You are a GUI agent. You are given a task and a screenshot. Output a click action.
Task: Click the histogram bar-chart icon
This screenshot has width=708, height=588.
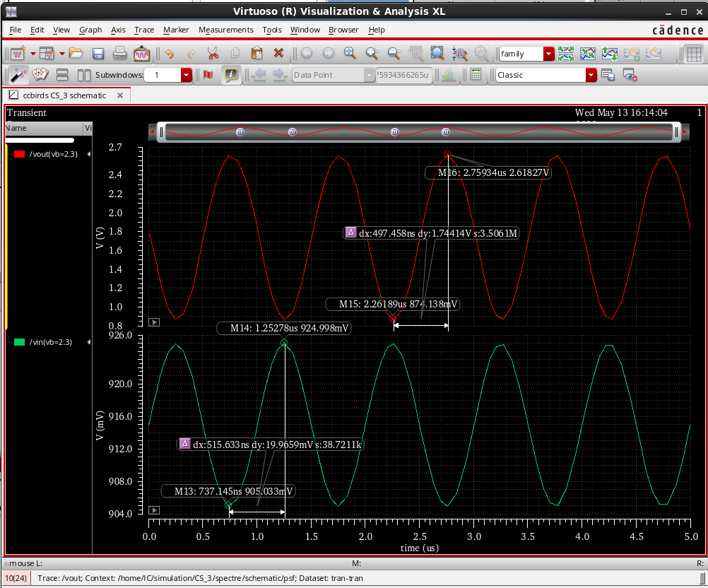click(x=448, y=75)
